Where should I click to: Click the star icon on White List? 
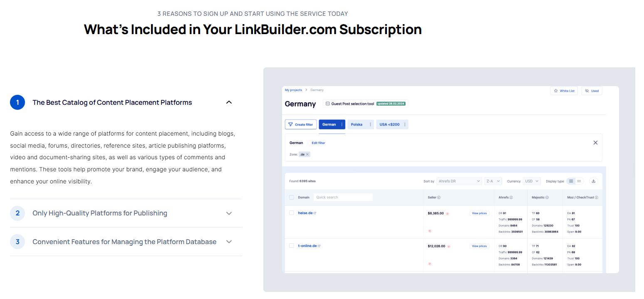point(557,91)
